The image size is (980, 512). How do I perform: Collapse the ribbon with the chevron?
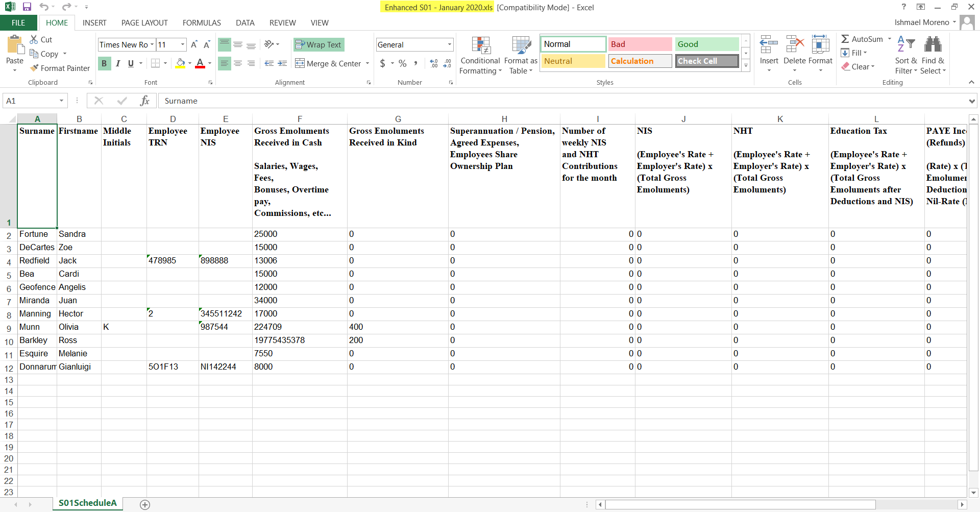point(971,82)
